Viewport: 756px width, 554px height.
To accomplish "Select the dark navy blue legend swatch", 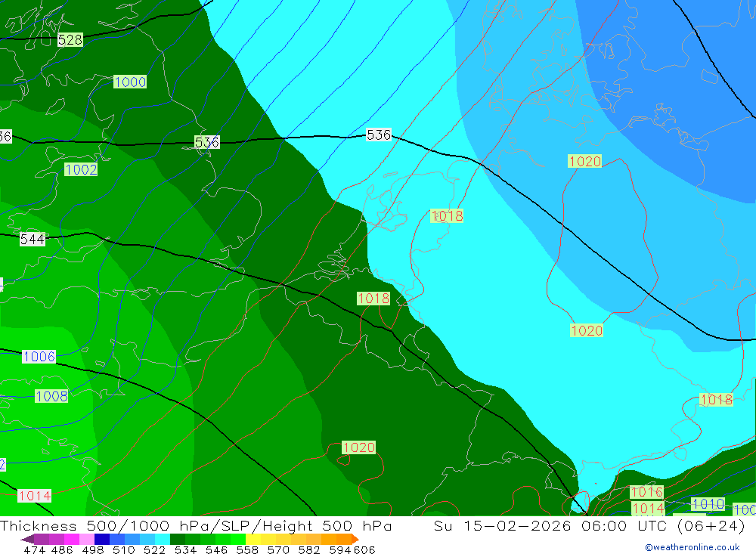I will 102,539.
